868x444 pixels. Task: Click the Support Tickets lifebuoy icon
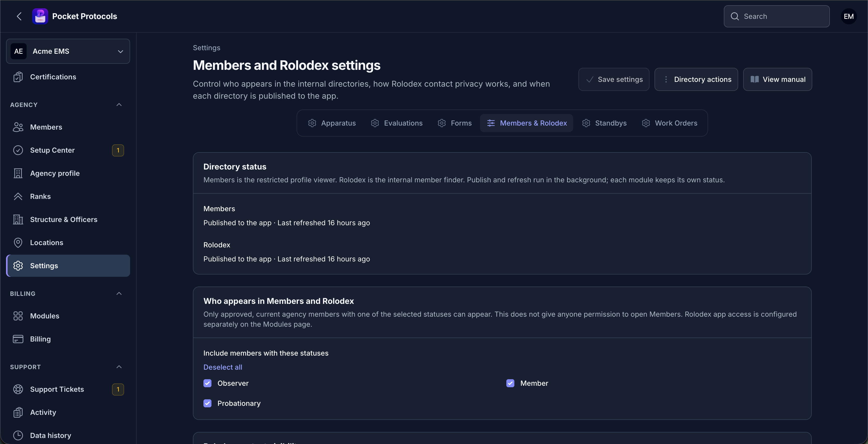[x=18, y=389]
